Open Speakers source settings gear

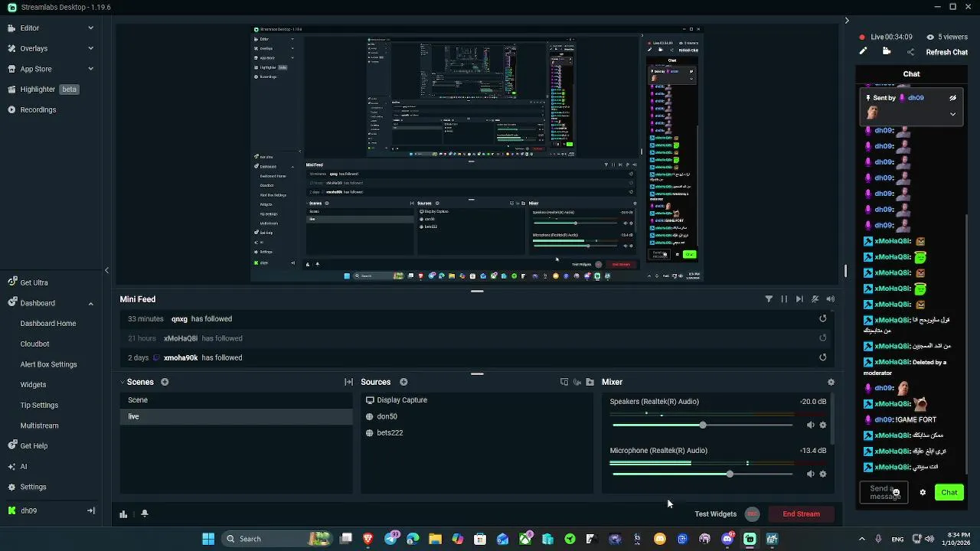coord(823,425)
